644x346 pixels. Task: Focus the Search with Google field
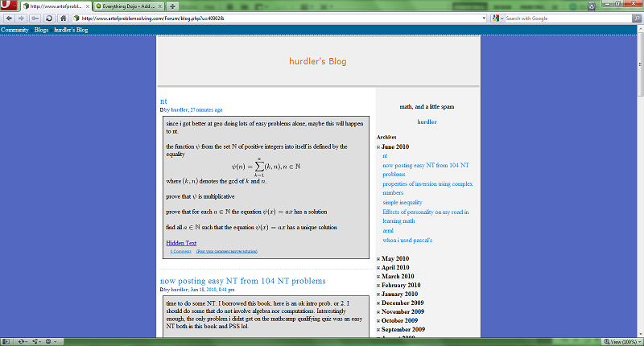[x=568, y=19]
